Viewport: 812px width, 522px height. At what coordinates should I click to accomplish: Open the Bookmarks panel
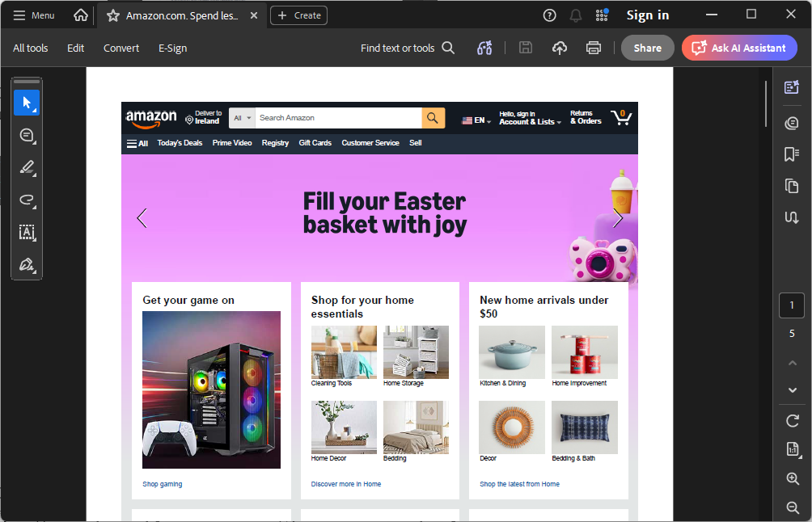pyautogui.click(x=791, y=154)
